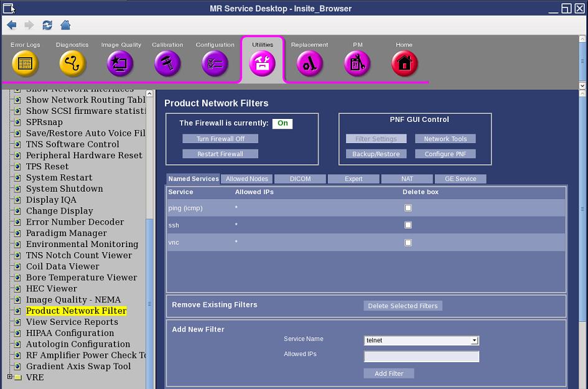
Task: Check the delete box for vnc
Action: point(408,243)
